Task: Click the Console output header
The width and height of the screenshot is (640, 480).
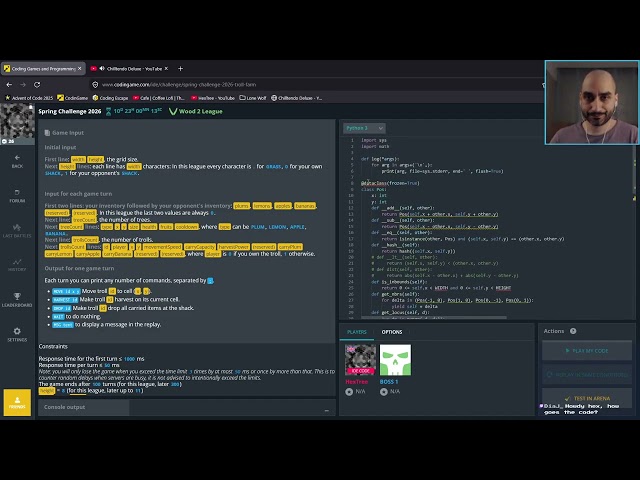Action: pos(64,407)
